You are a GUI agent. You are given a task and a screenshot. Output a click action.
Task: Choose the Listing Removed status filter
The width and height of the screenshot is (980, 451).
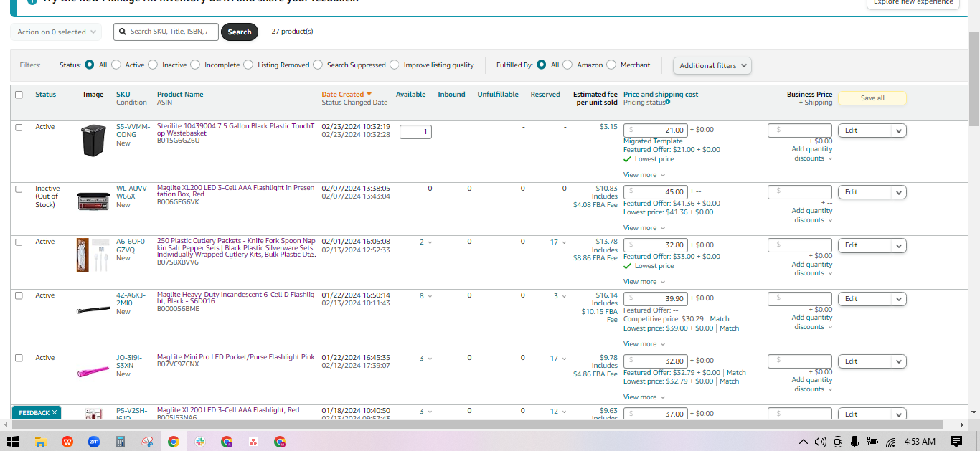click(248, 65)
